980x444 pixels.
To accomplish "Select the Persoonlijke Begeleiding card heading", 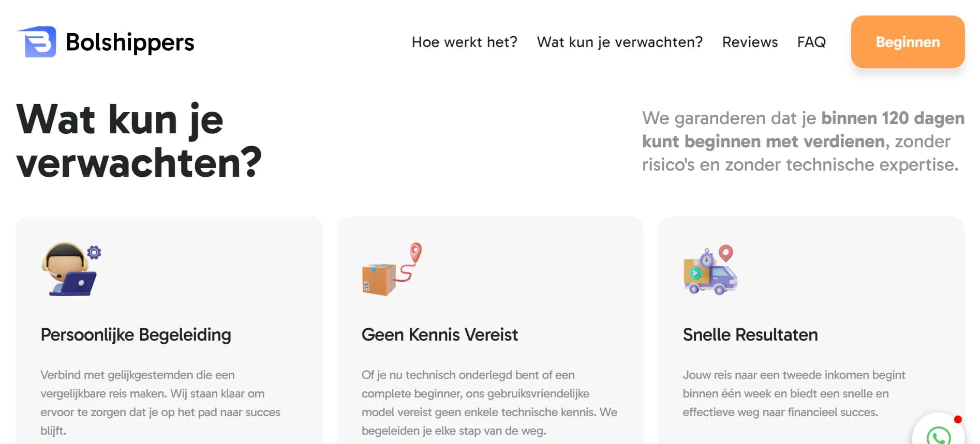I will [x=136, y=335].
